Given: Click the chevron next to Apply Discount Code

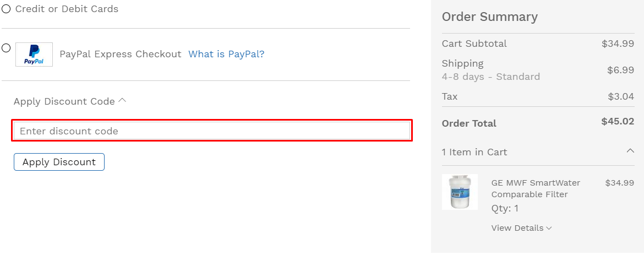Looking at the screenshot, I should [x=122, y=100].
